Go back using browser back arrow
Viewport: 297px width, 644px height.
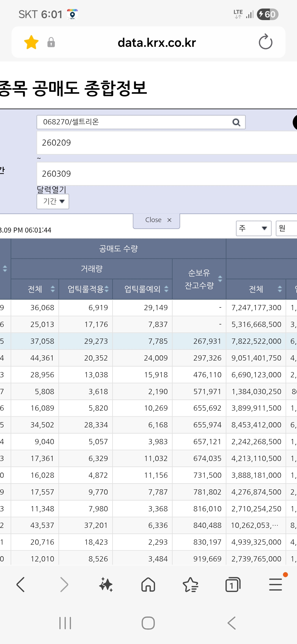(x=21, y=585)
